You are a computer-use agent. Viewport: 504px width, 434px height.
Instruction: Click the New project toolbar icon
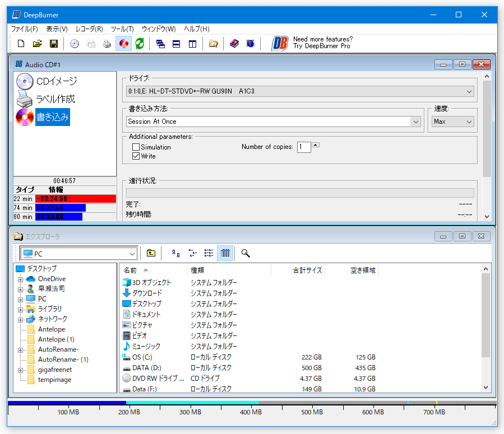click(21, 44)
